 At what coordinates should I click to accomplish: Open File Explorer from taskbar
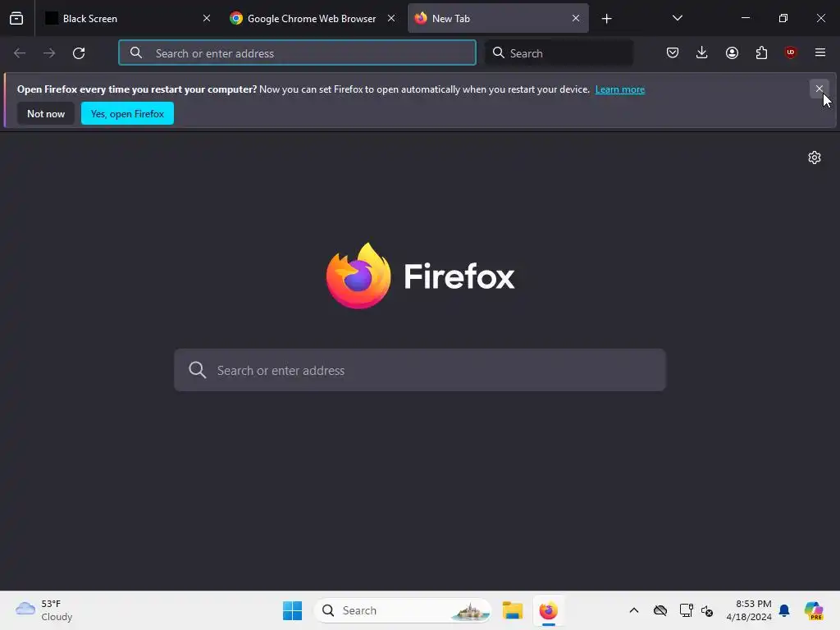pyautogui.click(x=512, y=610)
